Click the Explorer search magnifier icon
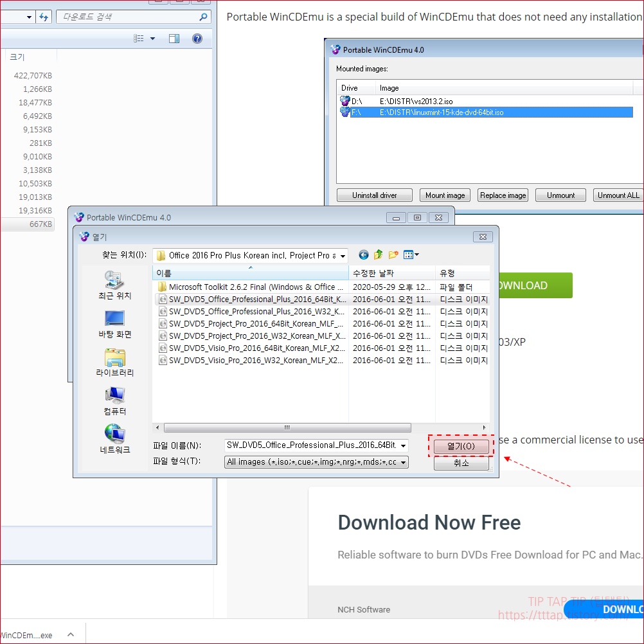 point(203,17)
